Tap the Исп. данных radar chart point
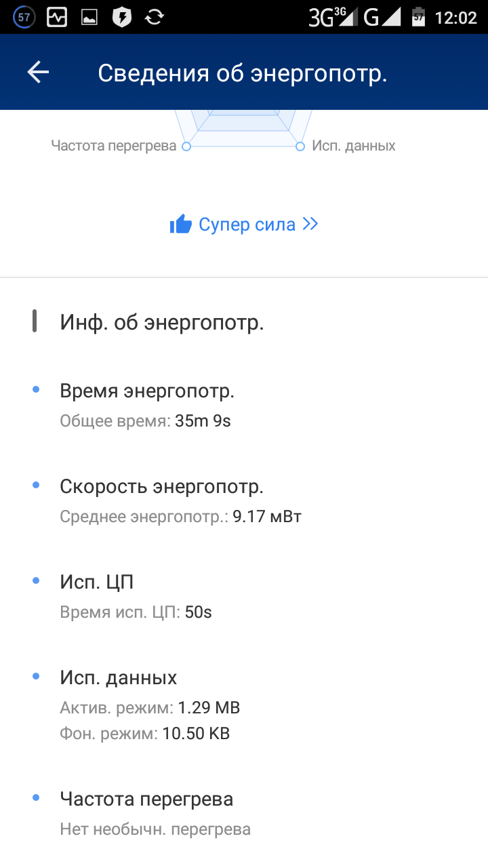 coord(300,146)
